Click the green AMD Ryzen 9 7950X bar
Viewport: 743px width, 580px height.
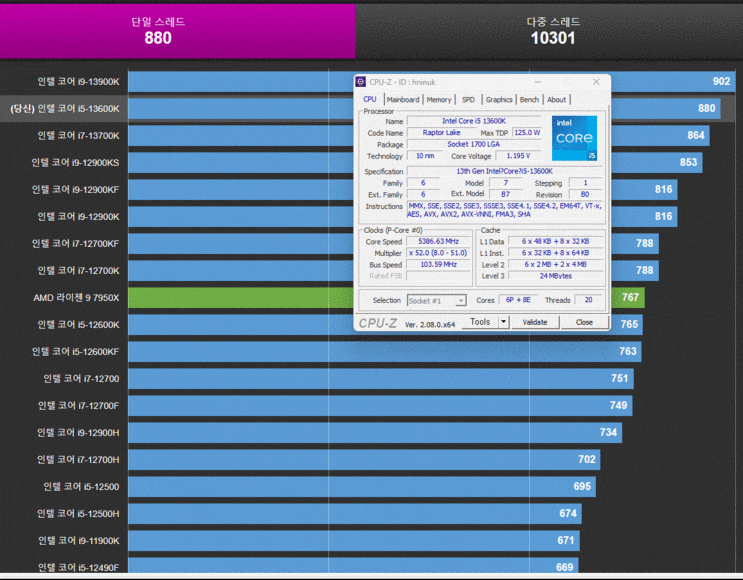click(386, 298)
